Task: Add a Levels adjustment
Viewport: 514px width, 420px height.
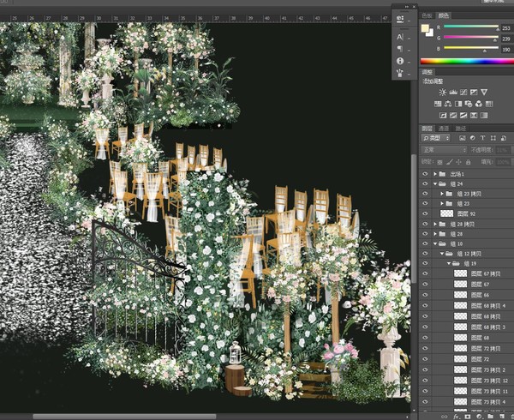Action: pyautogui.click(x=453, y=92)
